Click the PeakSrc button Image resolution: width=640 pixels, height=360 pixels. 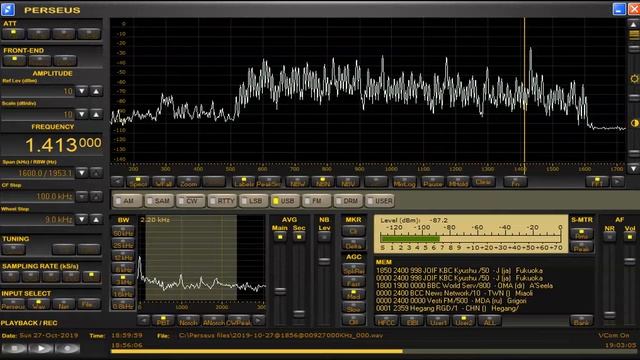[269, 182]
